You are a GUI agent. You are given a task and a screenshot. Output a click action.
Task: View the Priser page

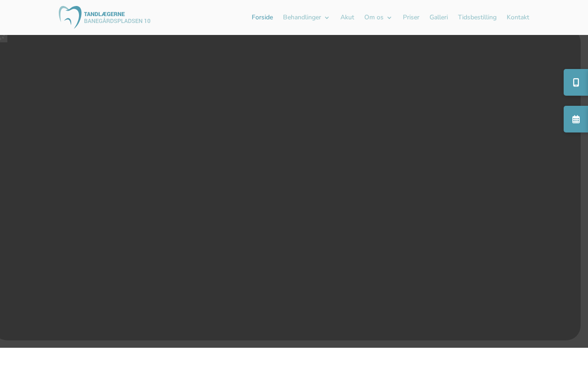[411, 17]
